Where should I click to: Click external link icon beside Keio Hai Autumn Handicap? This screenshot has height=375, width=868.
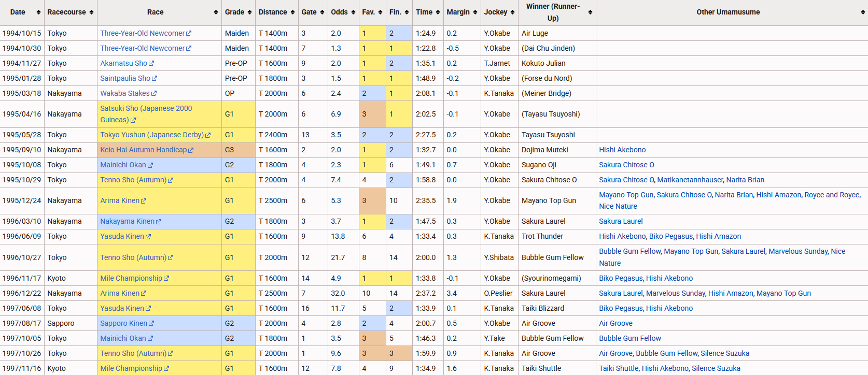(191, 150)
